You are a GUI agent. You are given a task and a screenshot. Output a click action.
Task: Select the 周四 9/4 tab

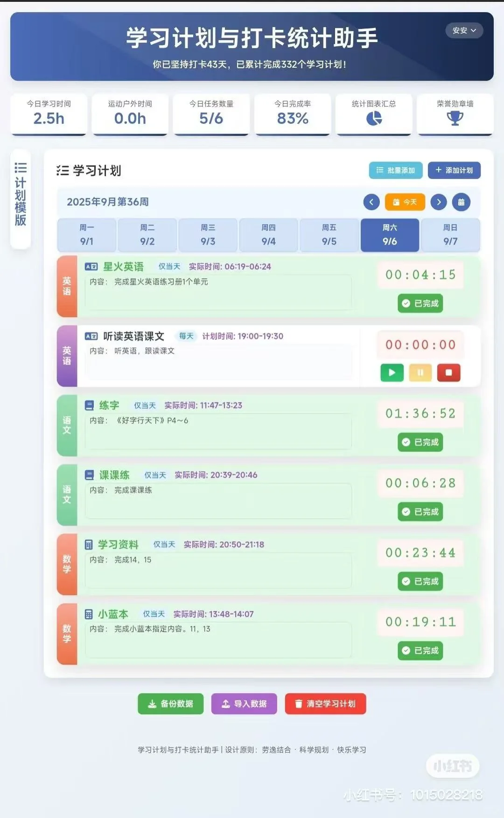(269, 235)
